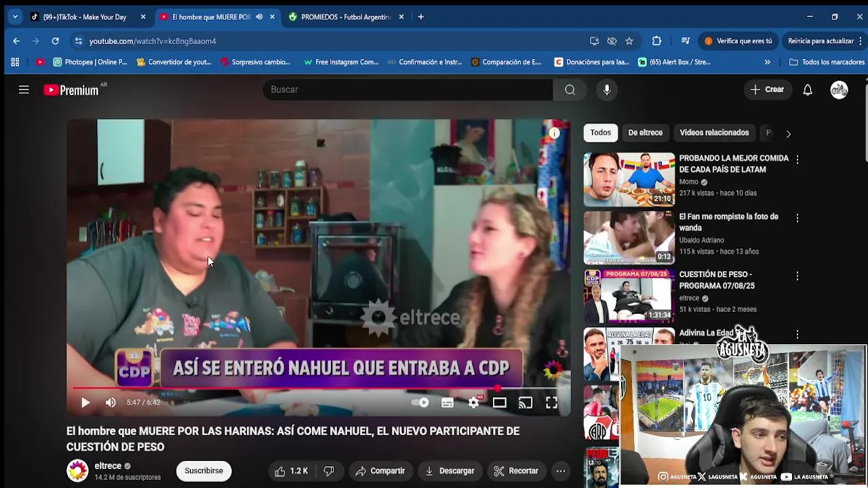
Task: Click Verifica que eres tú profile chip
Action: click(738, 41)
